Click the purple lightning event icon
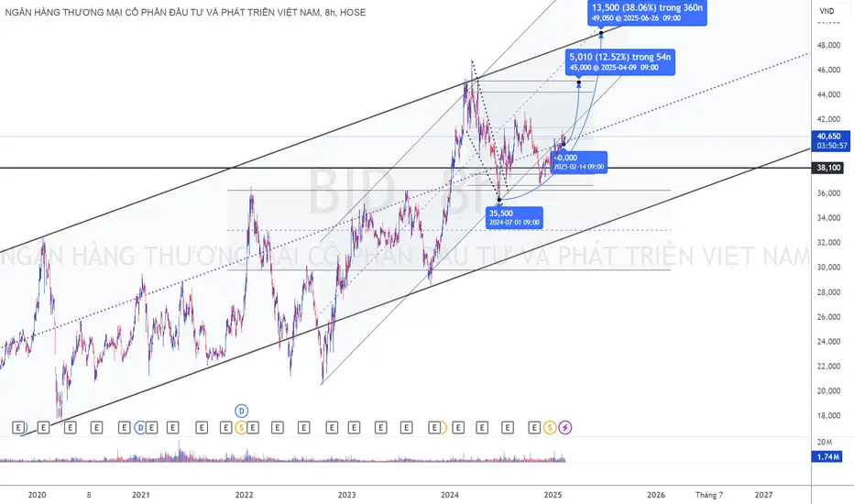 click(565, 427)
